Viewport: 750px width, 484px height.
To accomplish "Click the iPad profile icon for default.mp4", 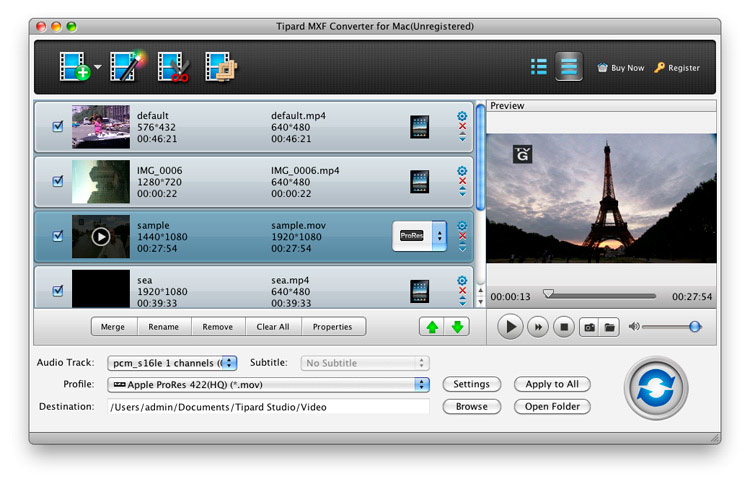I will tap(419, 127).
